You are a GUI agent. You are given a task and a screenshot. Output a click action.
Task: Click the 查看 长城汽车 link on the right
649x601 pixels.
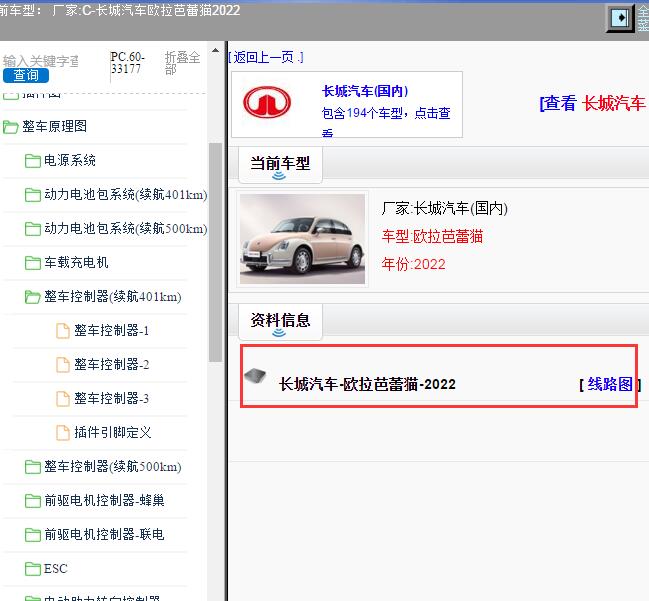pos(594,103)
